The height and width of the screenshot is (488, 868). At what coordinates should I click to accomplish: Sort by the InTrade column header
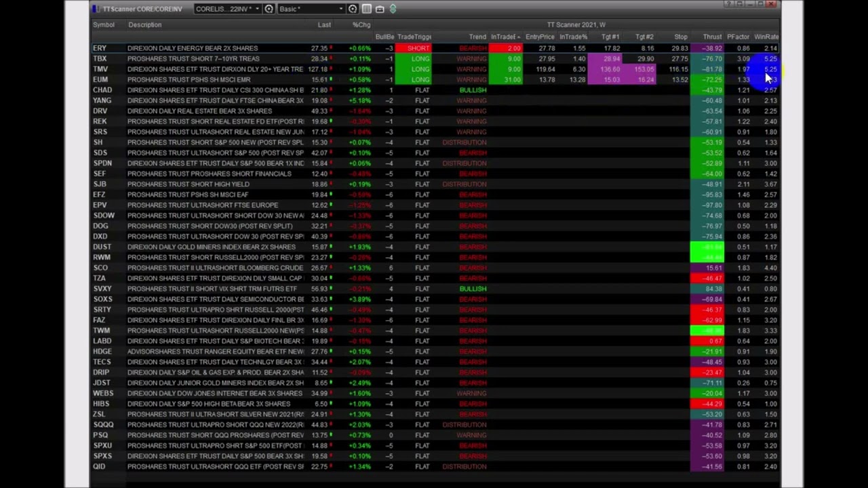[505, 37]
